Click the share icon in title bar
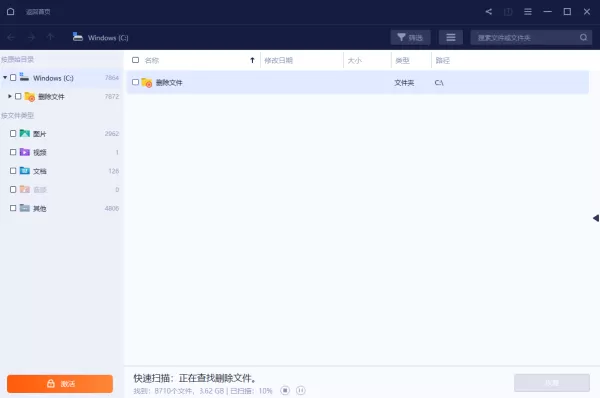This screenshot has height=398, width=600. coord(489,11)
